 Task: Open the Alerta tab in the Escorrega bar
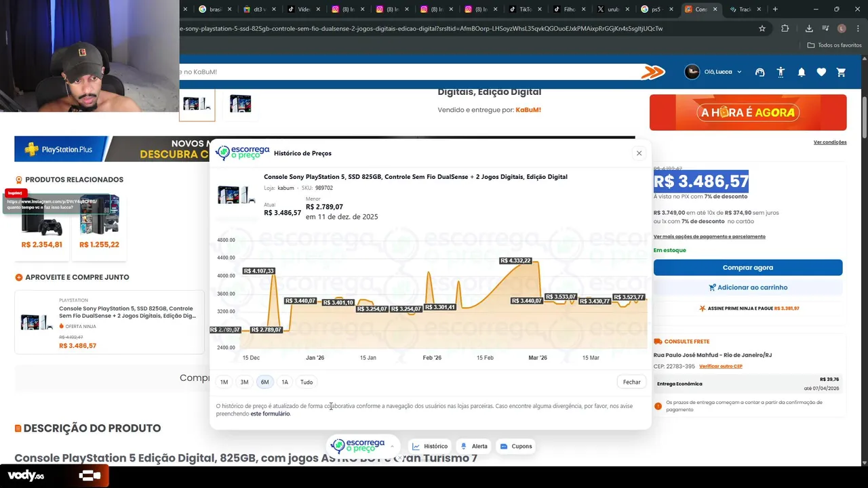pos(474,446)
